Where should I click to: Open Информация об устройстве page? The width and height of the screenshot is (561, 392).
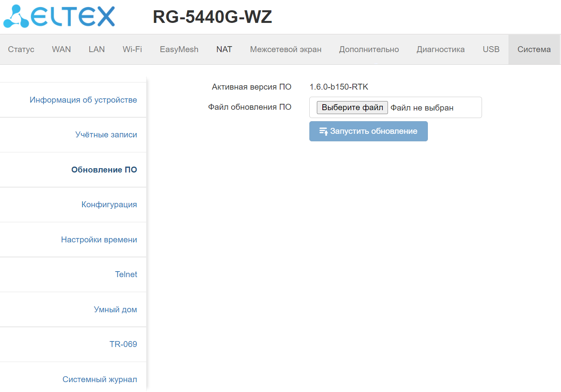(83, 100)
